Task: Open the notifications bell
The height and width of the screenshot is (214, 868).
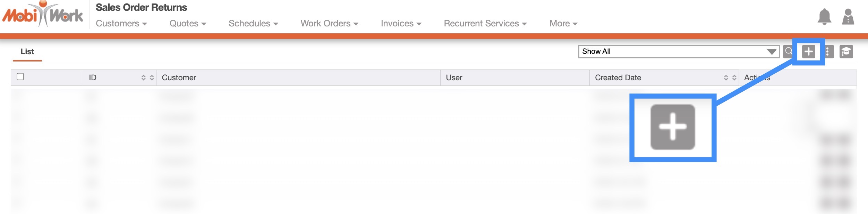Action: [x=824, y=17]
